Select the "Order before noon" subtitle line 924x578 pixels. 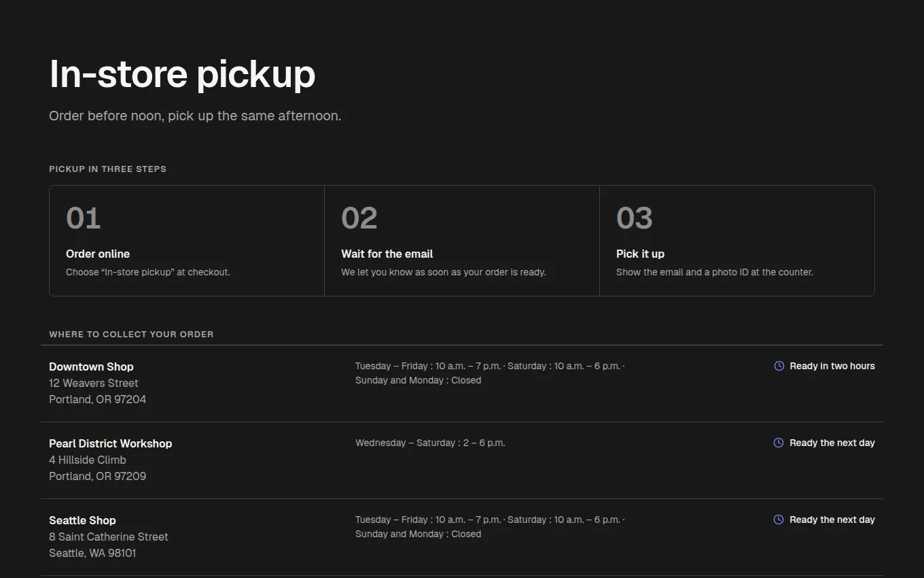[x=195, y=116]
